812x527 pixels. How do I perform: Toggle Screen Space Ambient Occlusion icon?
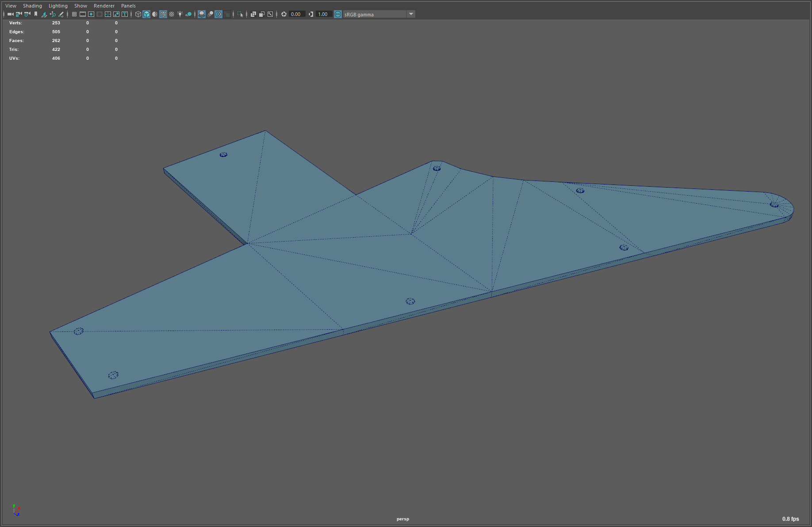click(x=202, y=14)
